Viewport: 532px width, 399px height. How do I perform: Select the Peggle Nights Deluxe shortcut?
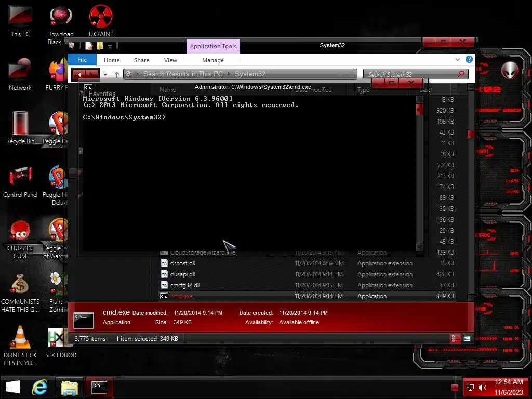click(57, 185)
